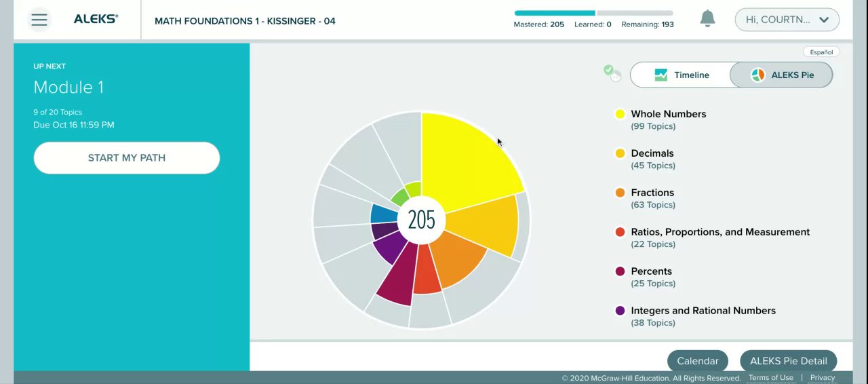This screenshot has height=384, width=868.
Task: Click the Whole Numbers legend label
Action: (668, 114)
